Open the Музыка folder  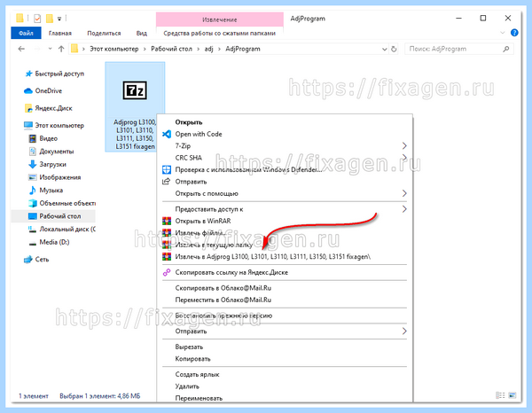(x=46, y=190)
